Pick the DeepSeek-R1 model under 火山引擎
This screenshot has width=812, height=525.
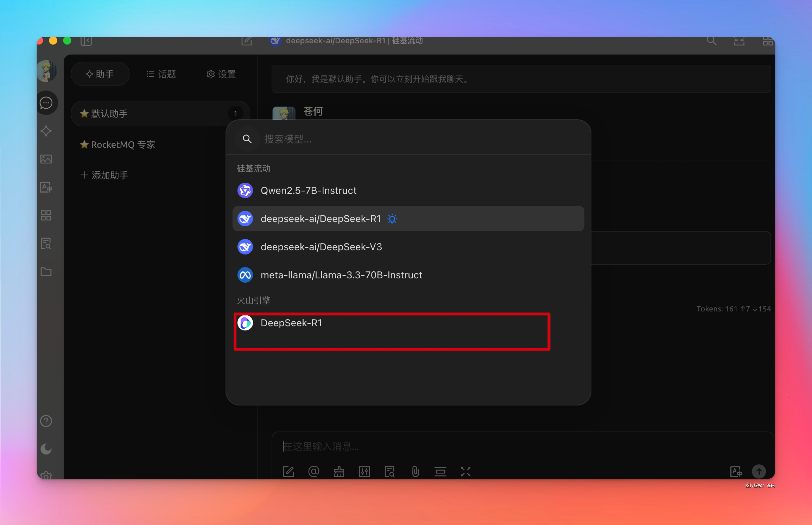(291, 323)
